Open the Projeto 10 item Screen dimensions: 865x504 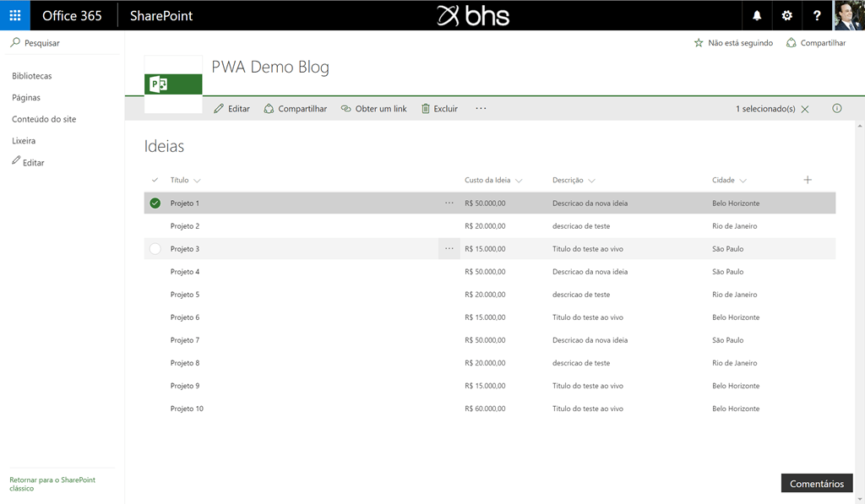click(x=187, y=409)
